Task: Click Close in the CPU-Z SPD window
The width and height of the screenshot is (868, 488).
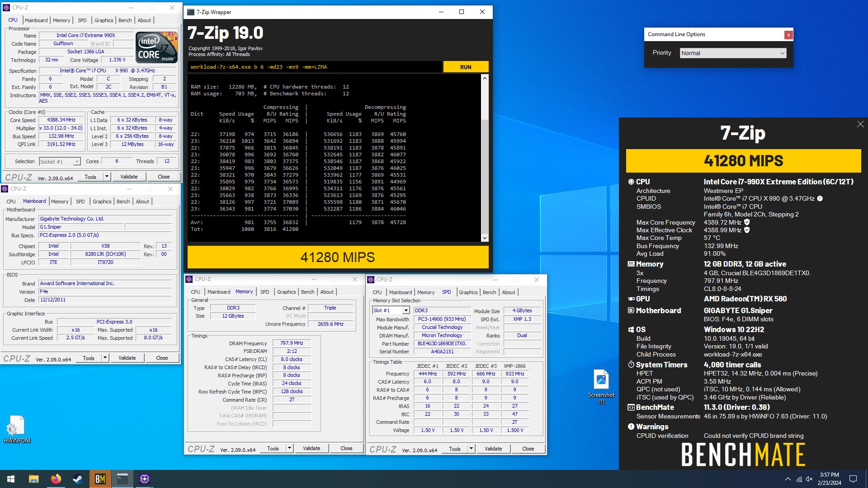Action: click(528, 449)
